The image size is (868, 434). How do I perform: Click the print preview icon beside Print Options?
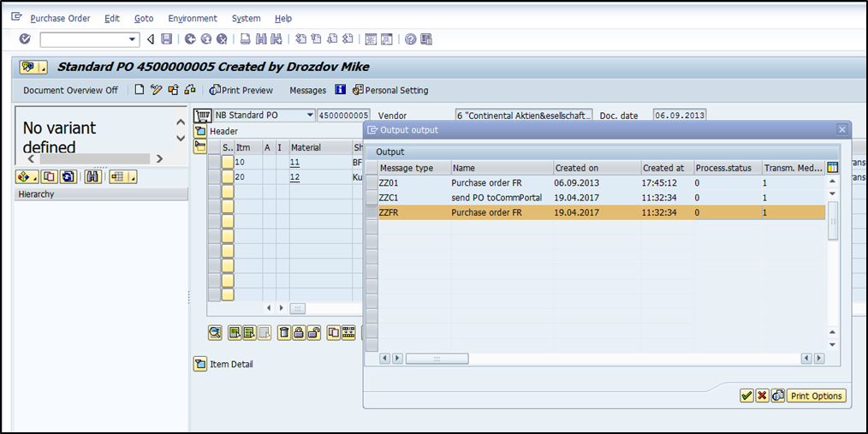tap(778, 395)
